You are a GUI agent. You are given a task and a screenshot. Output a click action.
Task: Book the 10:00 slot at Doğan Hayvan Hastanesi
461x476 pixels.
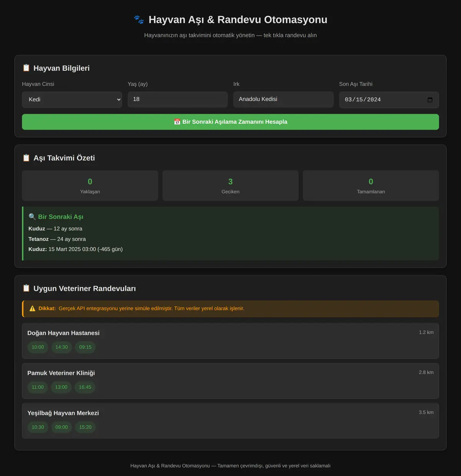coord(38,347)
